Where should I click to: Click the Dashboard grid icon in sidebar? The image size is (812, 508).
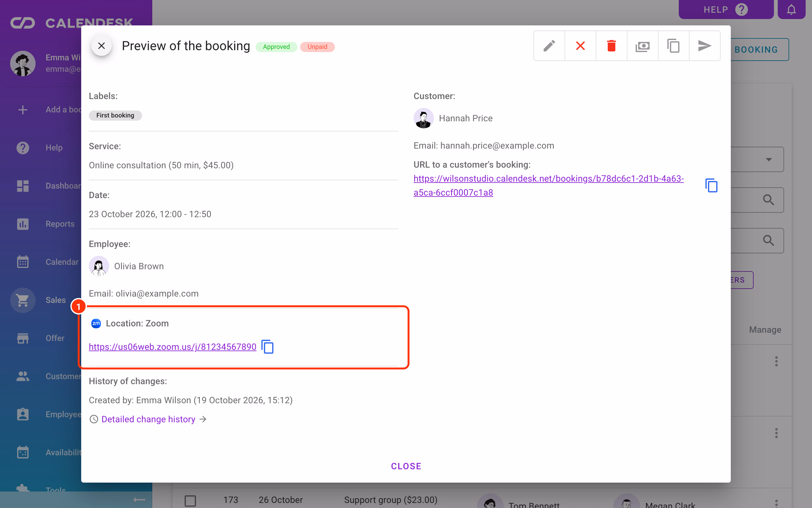coord(23,186)
